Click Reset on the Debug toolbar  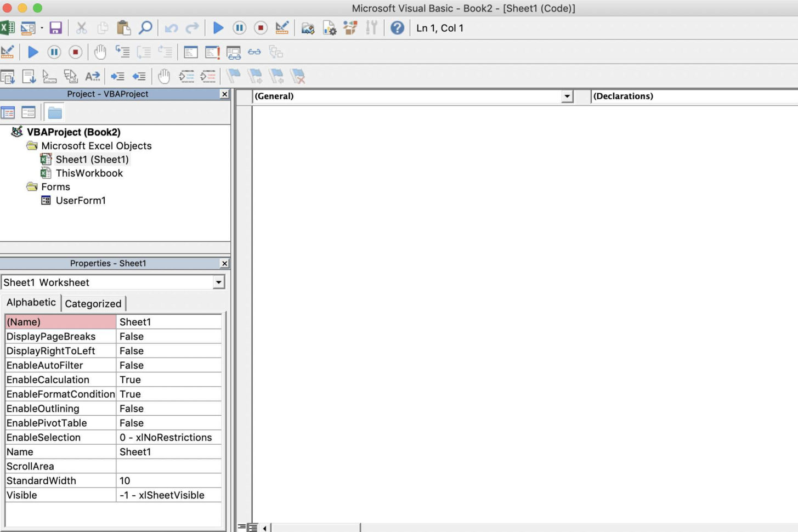click(76, 52)
